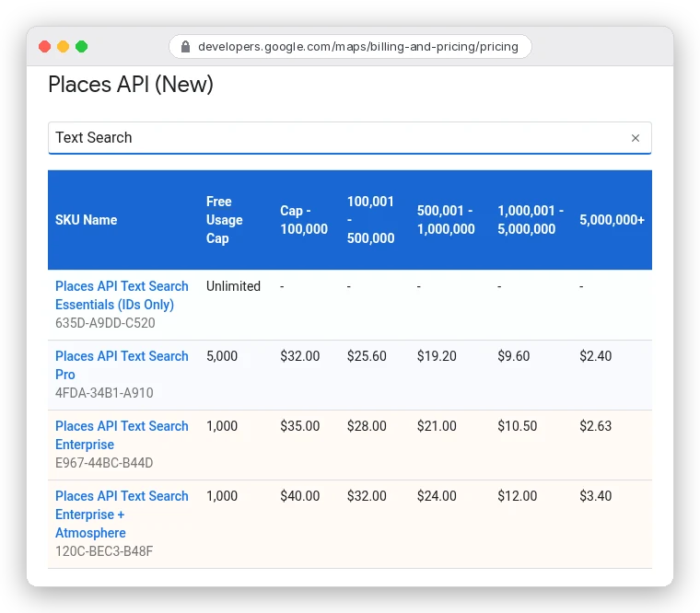The height and width of the screenshot is (613, 700).
Task: Open Places API Text Search Enterprise link
Action: point(122,435)
